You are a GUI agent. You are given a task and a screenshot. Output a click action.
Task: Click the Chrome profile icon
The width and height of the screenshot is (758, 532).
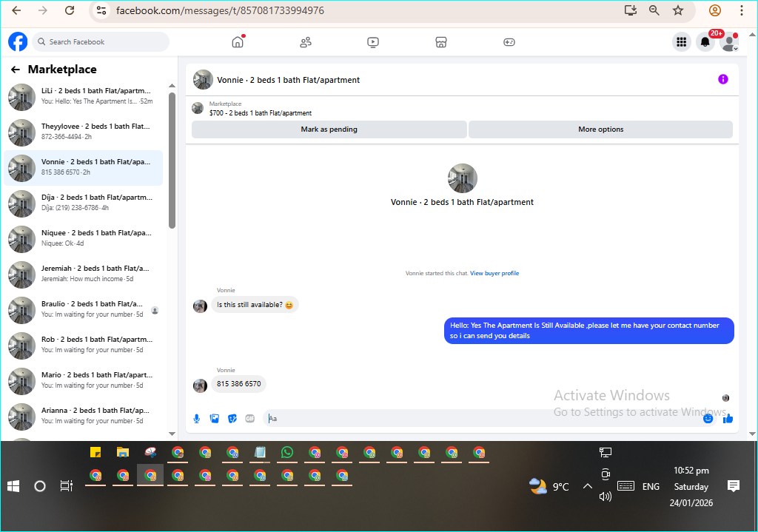point(715,10)
